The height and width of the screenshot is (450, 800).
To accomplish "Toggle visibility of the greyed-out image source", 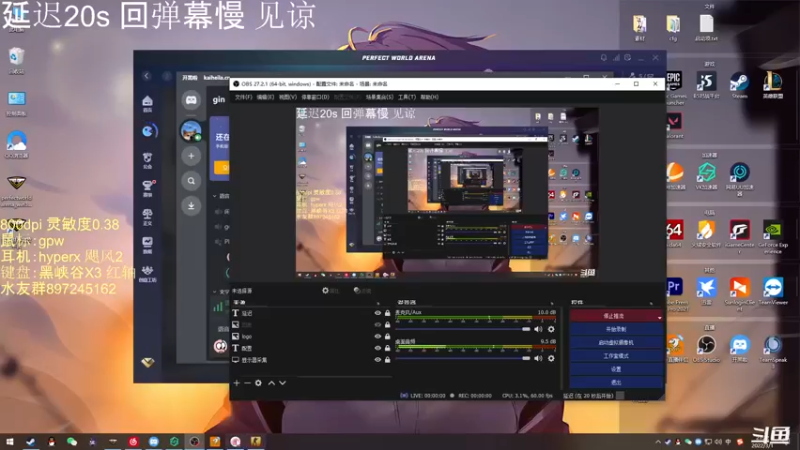I will tap(378, 324).
